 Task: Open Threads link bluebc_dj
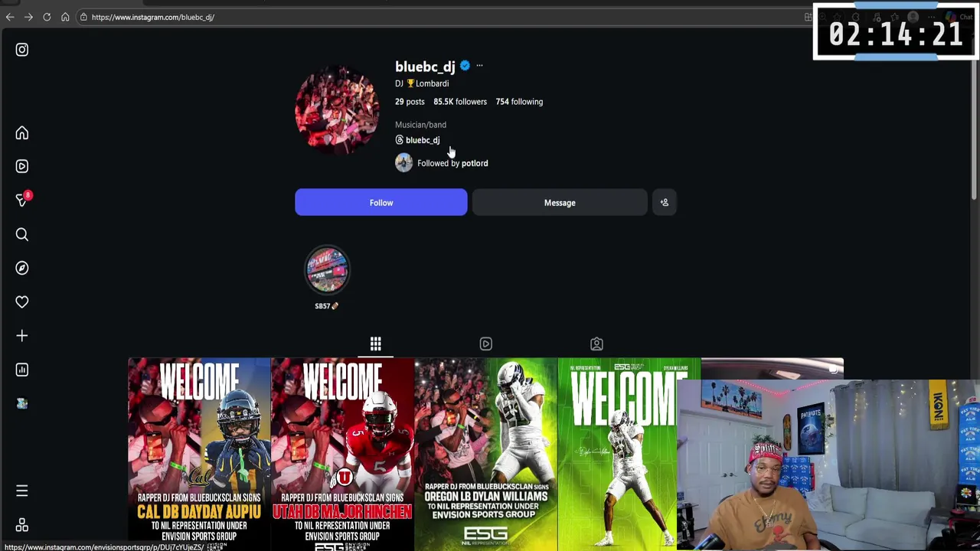pos(417,140)
